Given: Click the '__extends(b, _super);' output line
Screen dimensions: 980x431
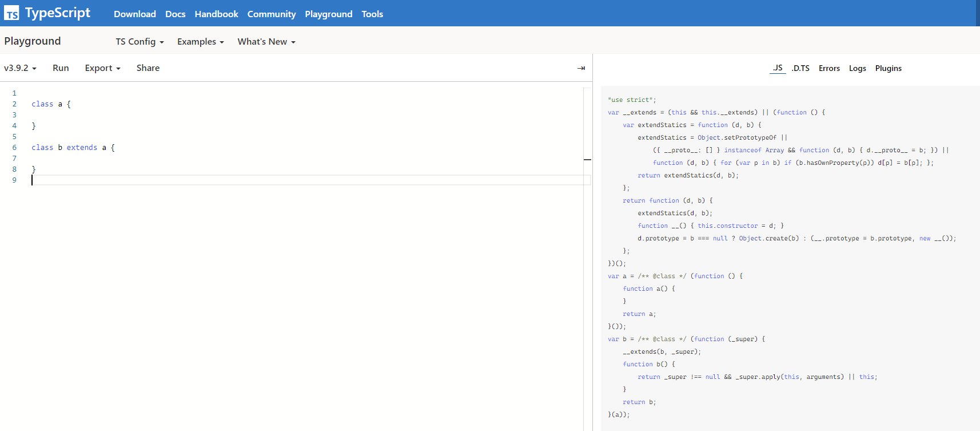Looking at the screenshot, I should pos(662,351).
